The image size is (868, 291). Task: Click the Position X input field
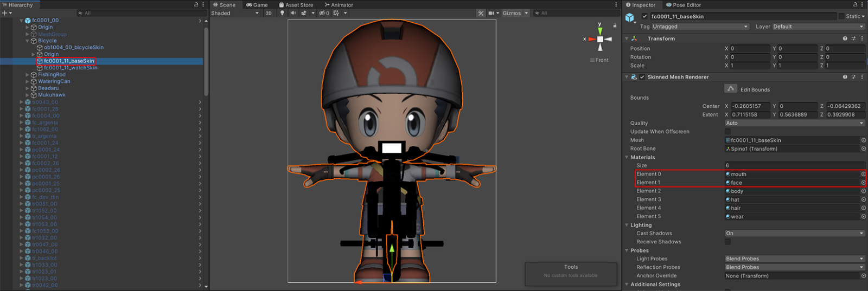coord(749,48)
